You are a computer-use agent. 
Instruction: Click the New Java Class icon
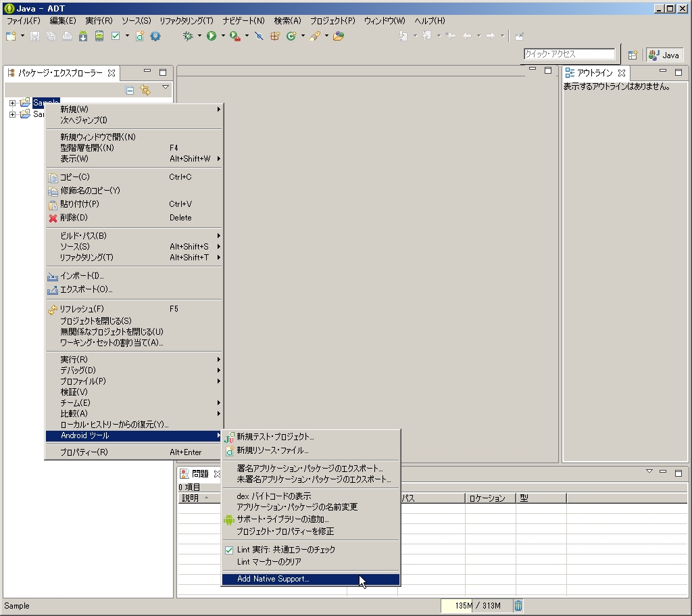[x=291, y=37]
